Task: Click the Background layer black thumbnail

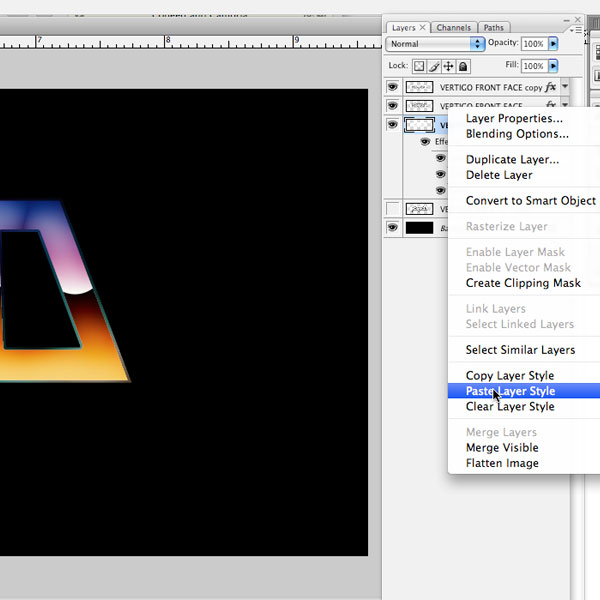Action: tap(419, 228)
